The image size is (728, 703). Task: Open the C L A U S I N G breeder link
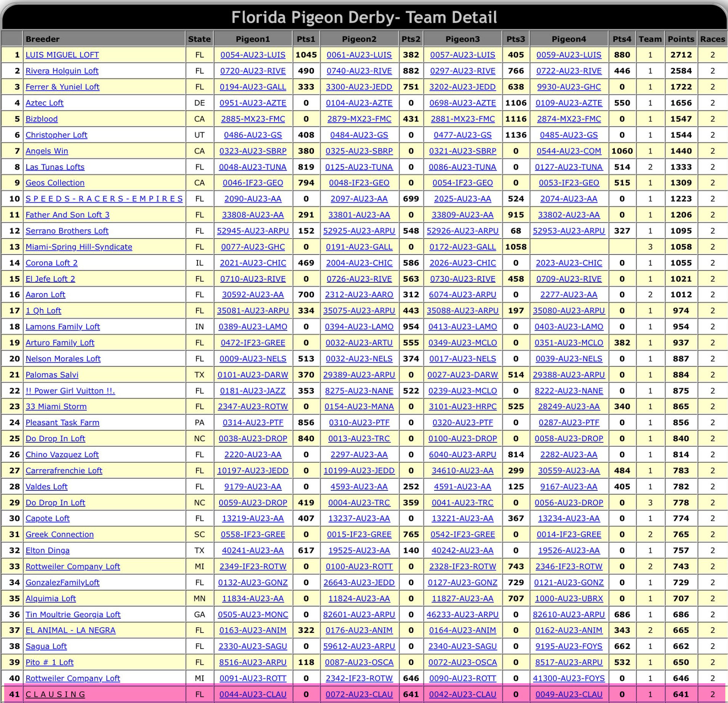tap(55, 694)
